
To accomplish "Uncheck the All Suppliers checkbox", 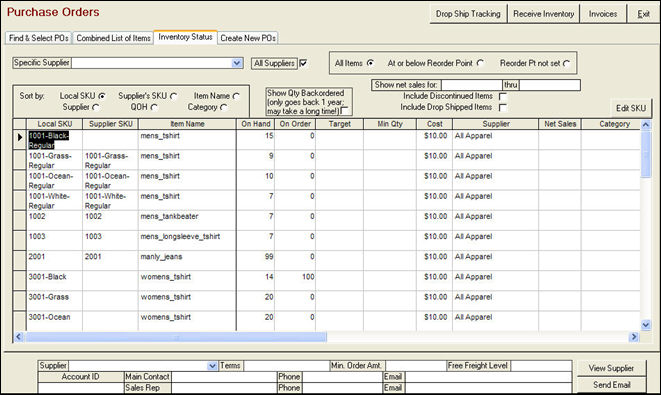I will coord(303,63).
